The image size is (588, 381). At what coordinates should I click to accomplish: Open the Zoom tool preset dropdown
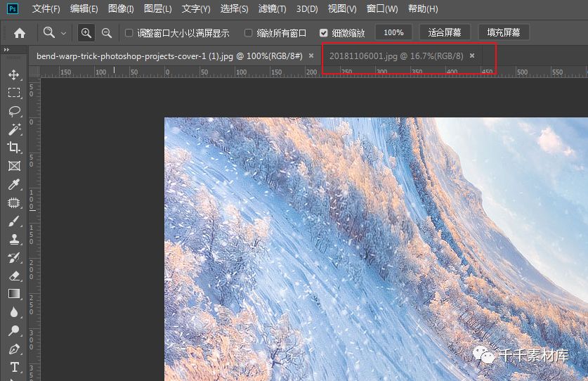click(63, 34)
